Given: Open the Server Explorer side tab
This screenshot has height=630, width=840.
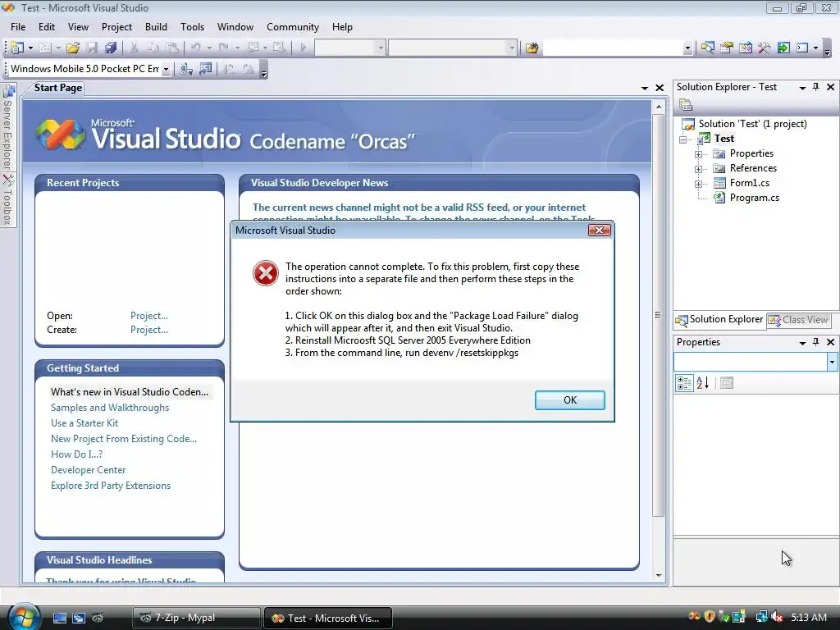Looking at the screenshot, I should pyautogui.click(x=8, y=127).
